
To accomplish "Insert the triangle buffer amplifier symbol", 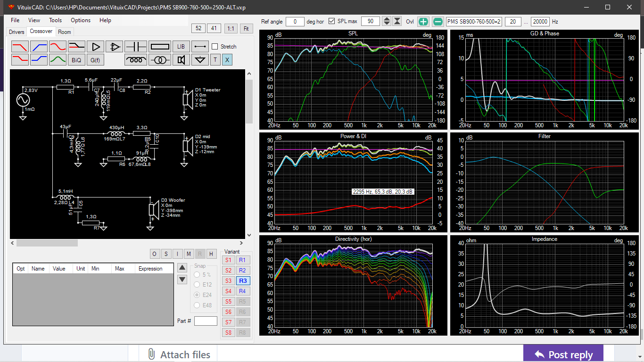I will click(x=96, y=47).
